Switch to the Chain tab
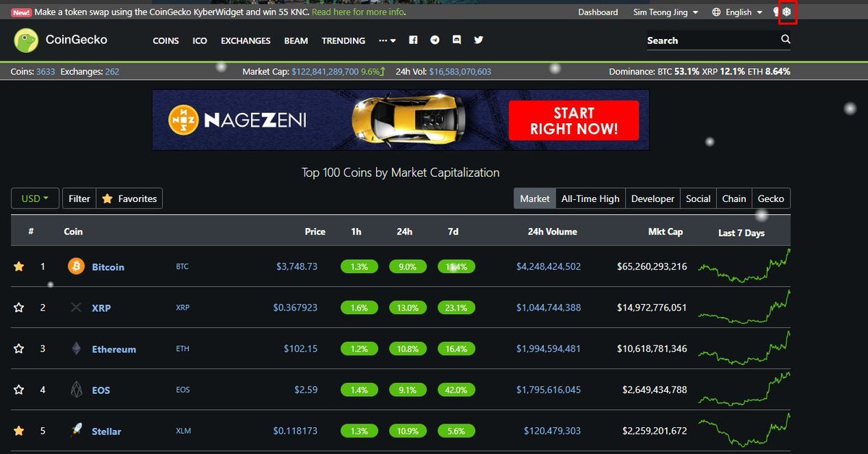This screenshot has width=868, height=454. pyautogui.click(x=734, y=198)
